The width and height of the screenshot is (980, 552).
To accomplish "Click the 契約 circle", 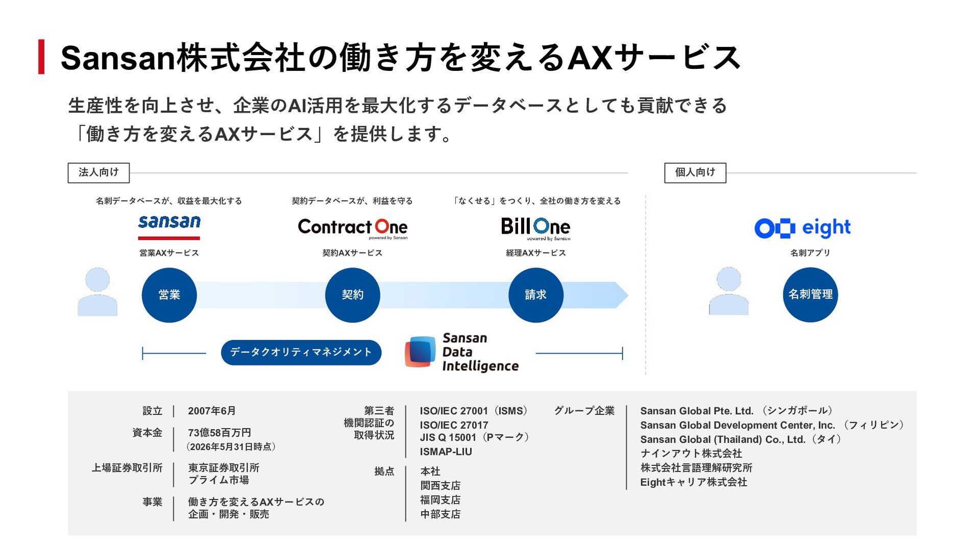I will coord(352,295).
